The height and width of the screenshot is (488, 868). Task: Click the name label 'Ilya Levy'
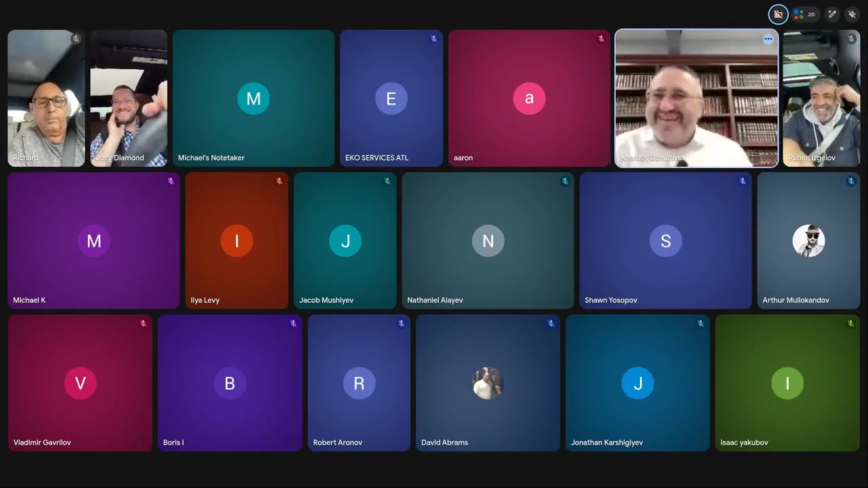click(205, 300)
